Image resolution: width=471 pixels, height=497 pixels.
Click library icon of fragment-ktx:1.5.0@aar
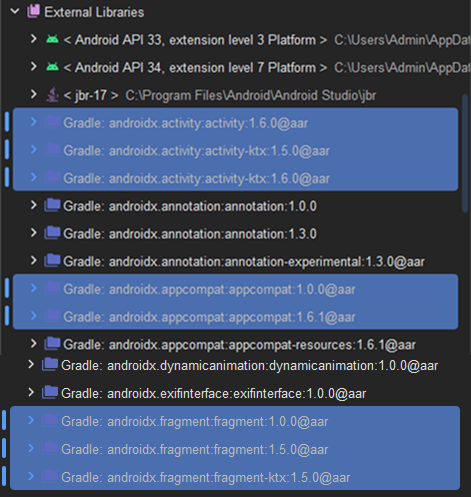[50, 477]
